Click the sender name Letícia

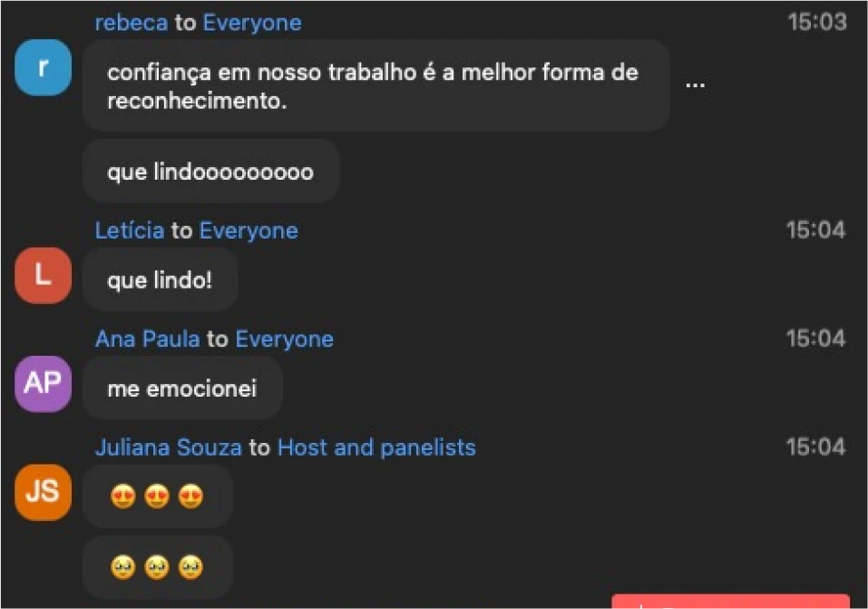pos(130,231)
